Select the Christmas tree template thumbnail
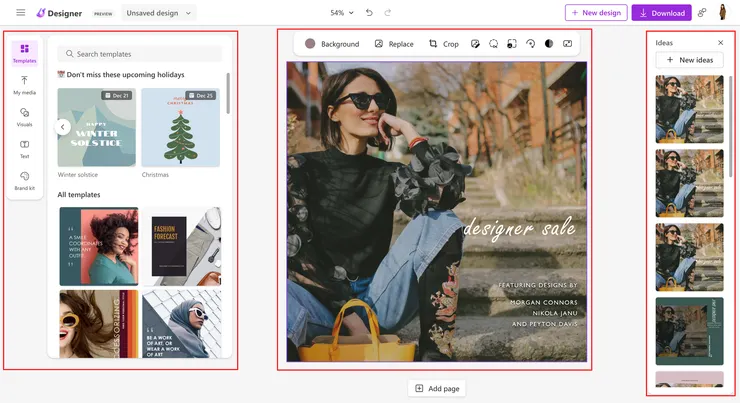Screen dimensions: 740x403 (x=180, y=127)
